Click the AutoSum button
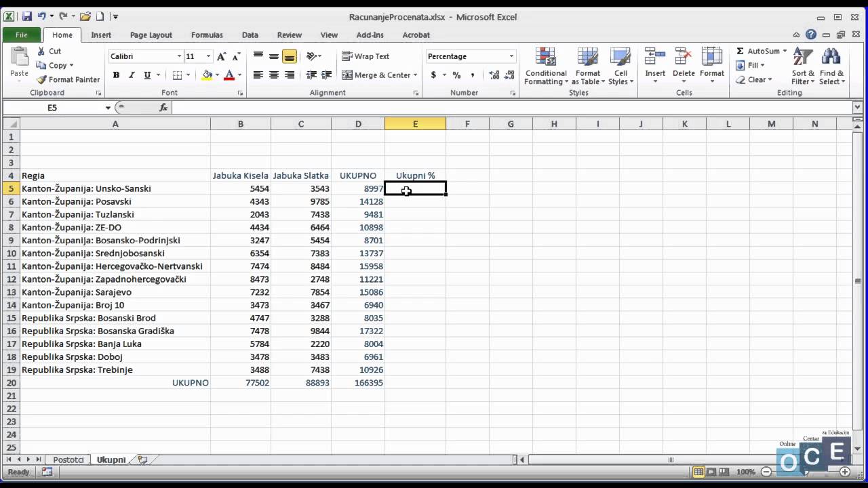Image resolution: width=868 pixels, height=488 pixels. pyautogui.click(x=757, y=51)
